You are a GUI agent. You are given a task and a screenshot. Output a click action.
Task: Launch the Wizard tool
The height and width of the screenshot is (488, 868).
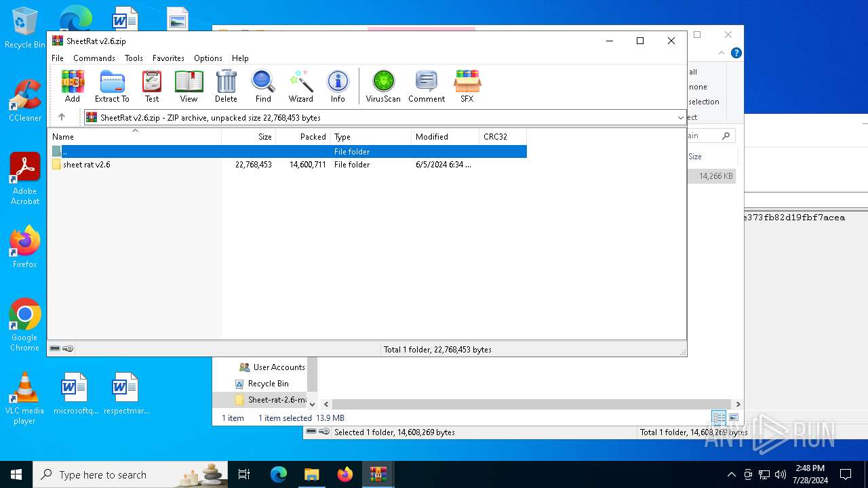301,86
